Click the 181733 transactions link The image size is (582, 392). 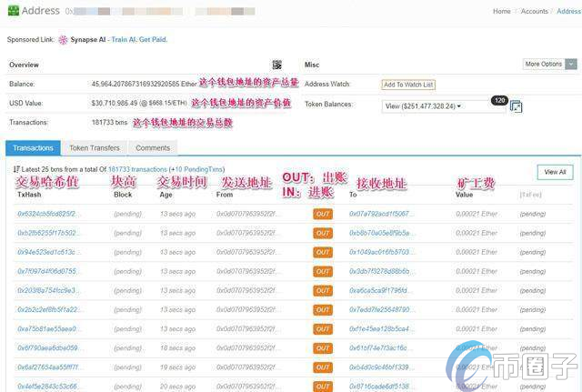coord(137,170)
